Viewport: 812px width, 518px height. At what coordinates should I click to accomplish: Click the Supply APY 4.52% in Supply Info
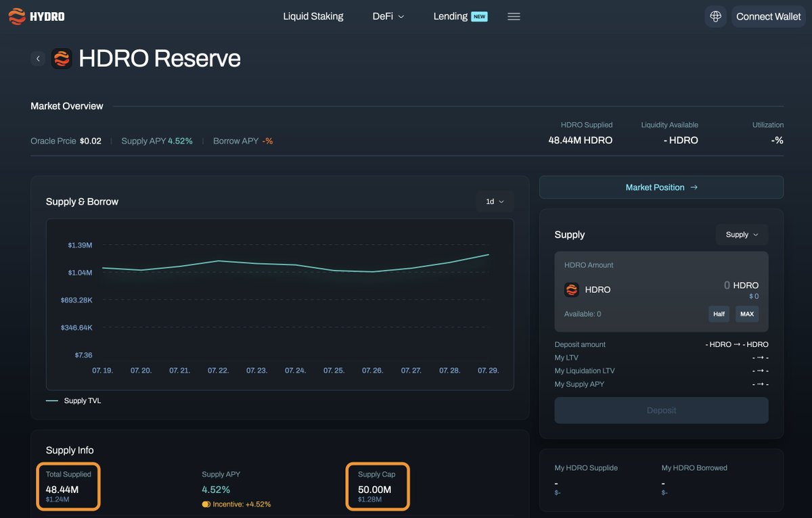click(x=216, y=489)
